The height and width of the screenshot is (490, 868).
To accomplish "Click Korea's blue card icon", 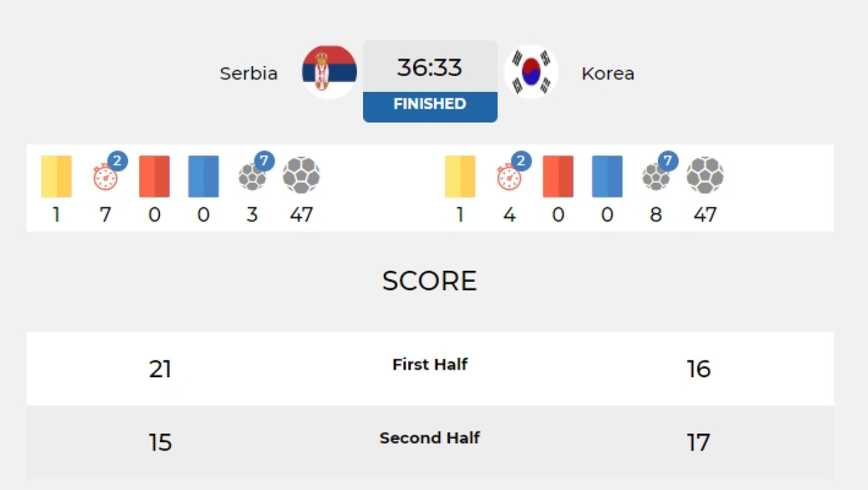I will 607,176.
